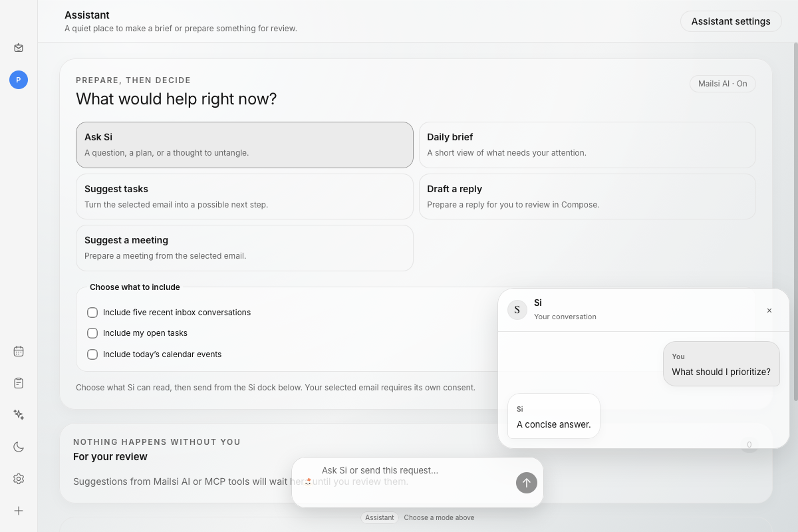
Task: Click the Assistant page title
Action: [87, 15]
